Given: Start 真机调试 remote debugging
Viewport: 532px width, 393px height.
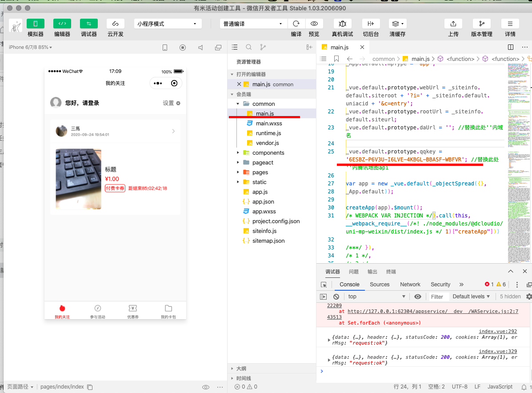Looking at the screenshot, I should point(342,24).
